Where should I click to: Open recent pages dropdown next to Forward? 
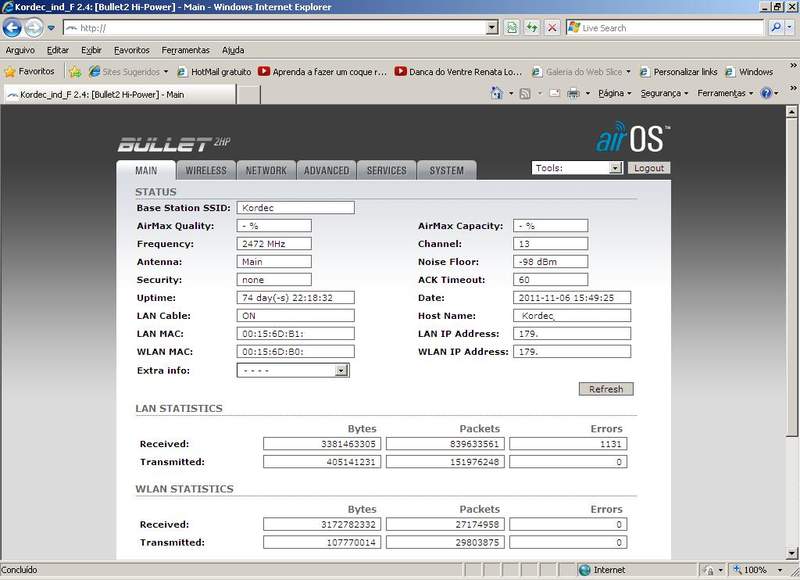pyautogui.click(x=51, y=28)
